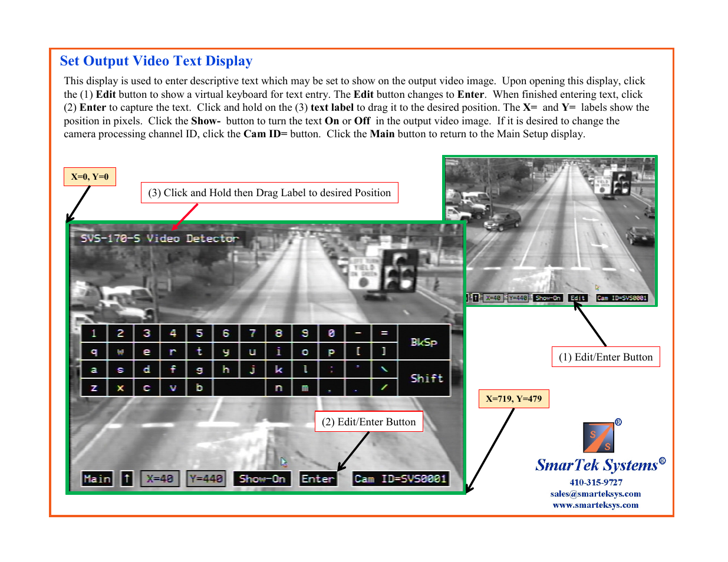This screenshot has height=562, width=728.
Task: Tap the g key on virtual keyboard
Action: 199,370
